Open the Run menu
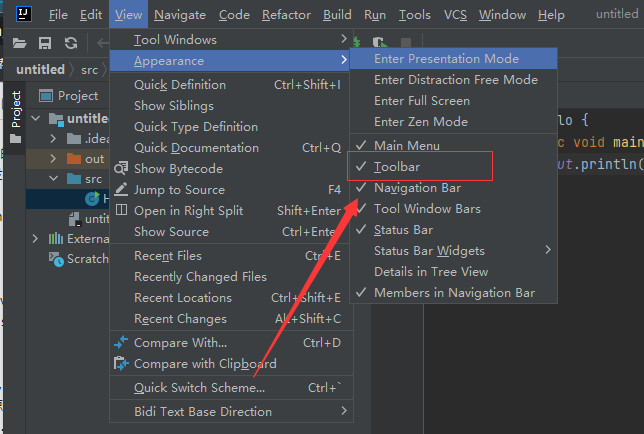The width and height of the screenshot is (644, 434). (375, 15)
